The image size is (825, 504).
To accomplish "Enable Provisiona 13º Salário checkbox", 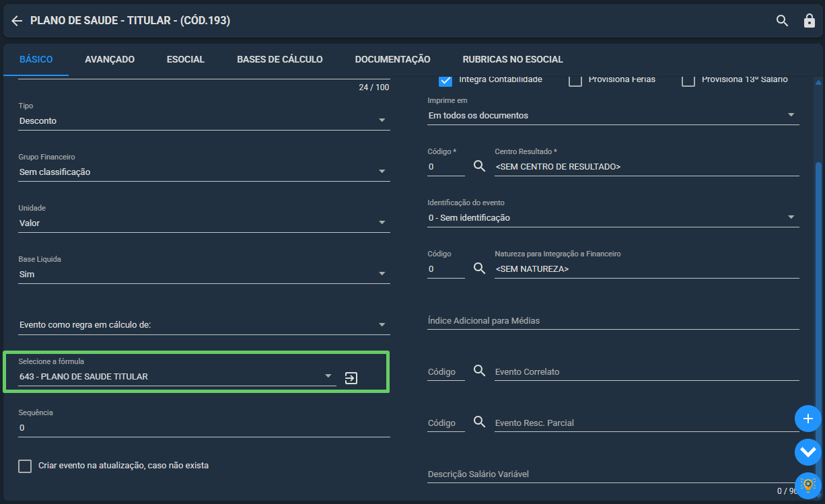I will pyautogui.click(x=688, y=80).
